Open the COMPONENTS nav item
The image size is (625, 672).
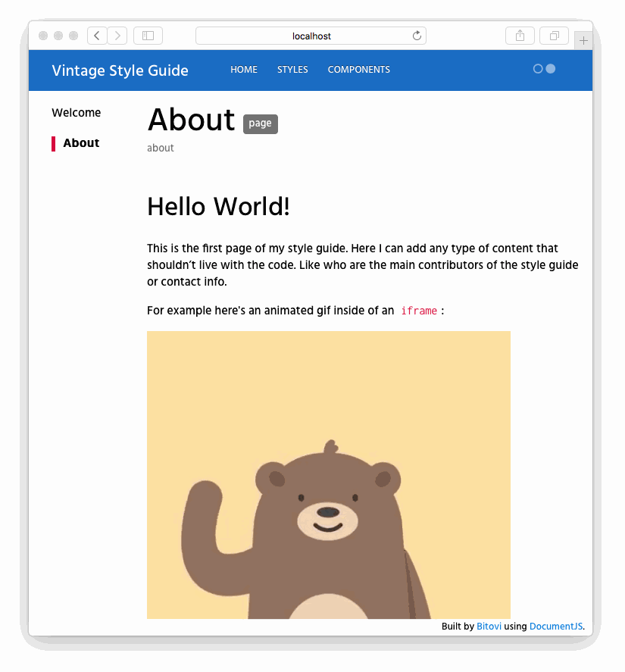click(x=358, y=70)
